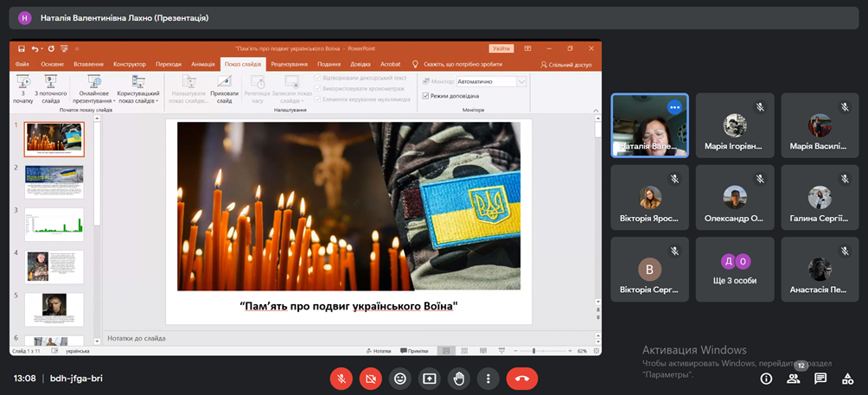Click the present screen icon
This screenshot has height=395, width=868.
click(429, 379)
